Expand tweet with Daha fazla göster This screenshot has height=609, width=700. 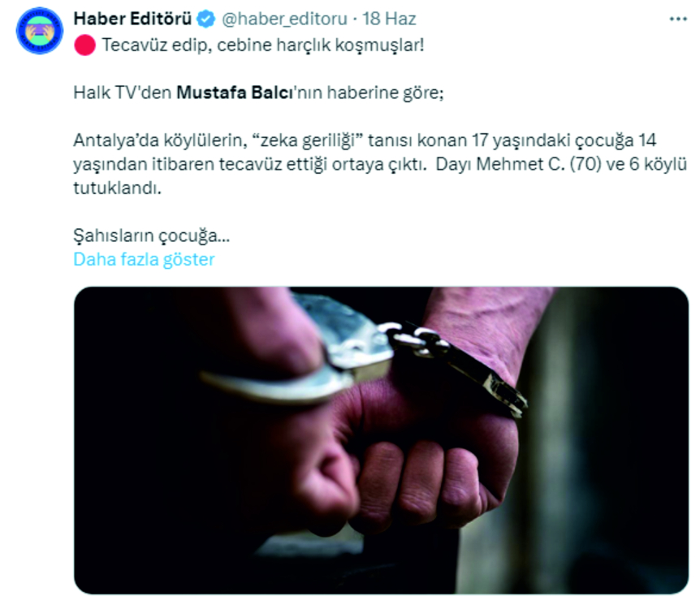click(x=144, y=259)
